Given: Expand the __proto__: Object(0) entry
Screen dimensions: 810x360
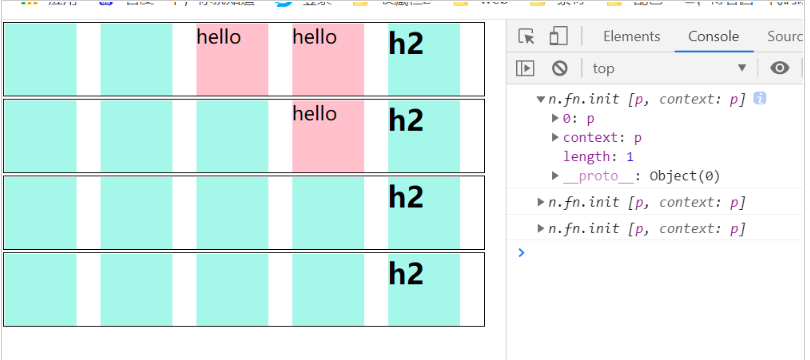Looking at the screenshot, I should point(555,176).
